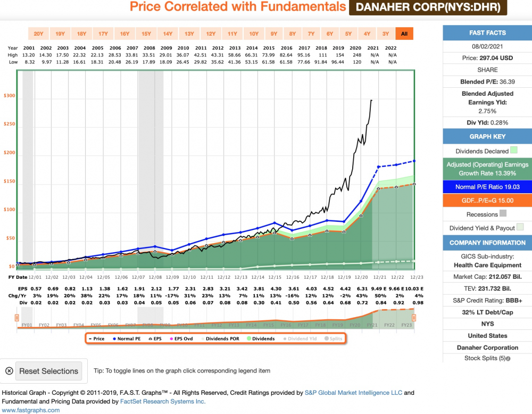This screenshot has width=532, height=414.
Task: Click the Normal P/E Ratio 19.03 bar
Action: (487, 187)
